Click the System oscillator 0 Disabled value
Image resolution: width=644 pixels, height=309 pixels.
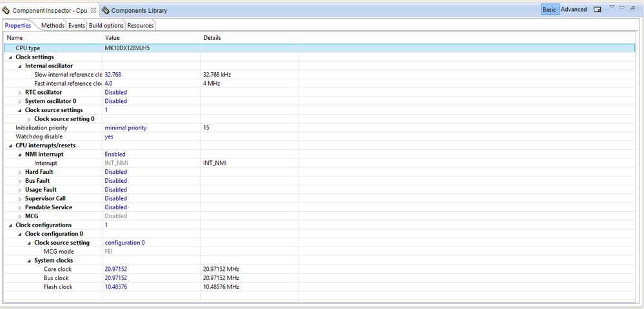pyautogui.click(x=116, y=101)
